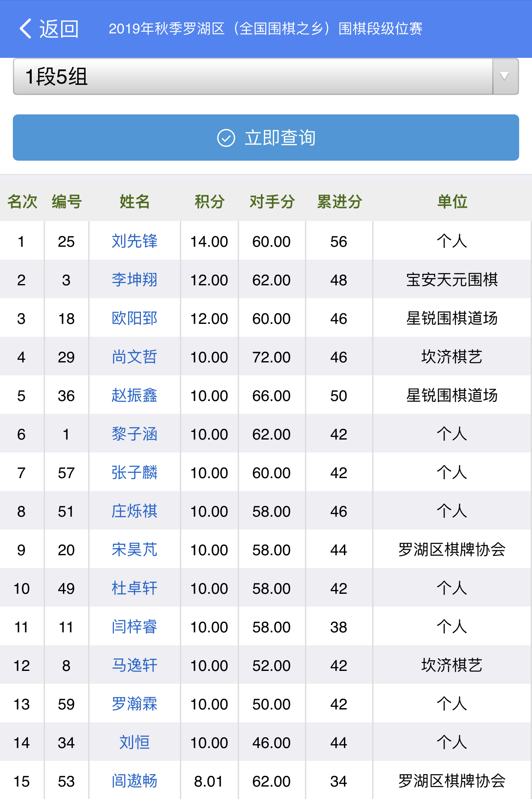Tap the back arrow icon

[26, 29]
